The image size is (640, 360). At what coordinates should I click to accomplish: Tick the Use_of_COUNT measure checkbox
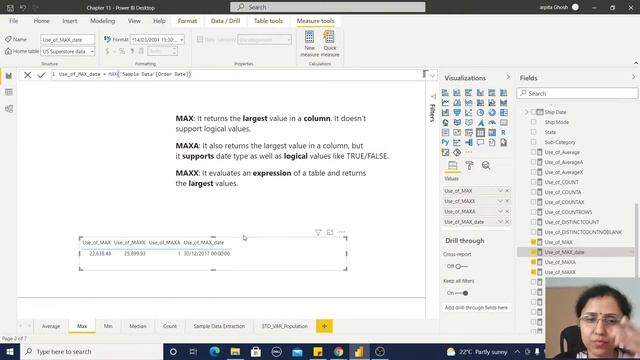tap(533, 182)
